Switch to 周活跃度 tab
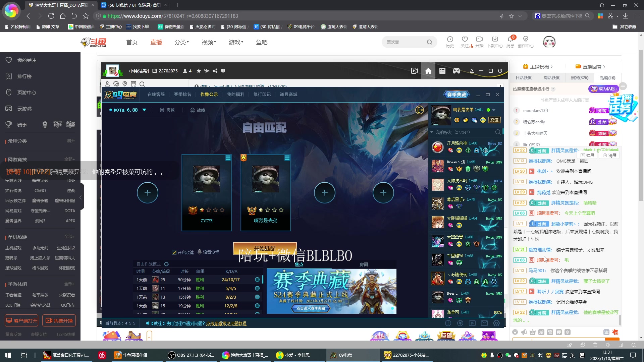Image resolution: width=644 pixels, height=362 pixels. pos(551,77)
